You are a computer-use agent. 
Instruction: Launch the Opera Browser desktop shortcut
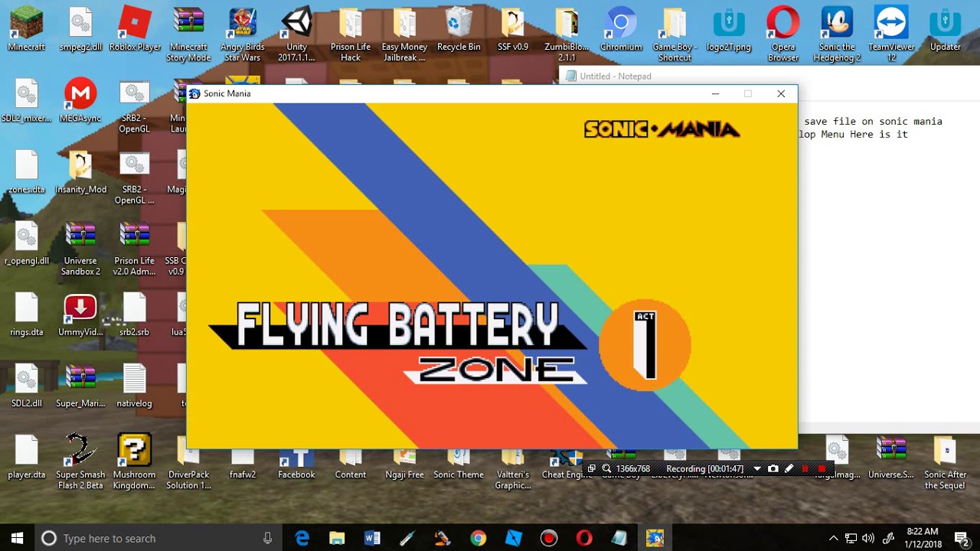(x=783, y=35)
